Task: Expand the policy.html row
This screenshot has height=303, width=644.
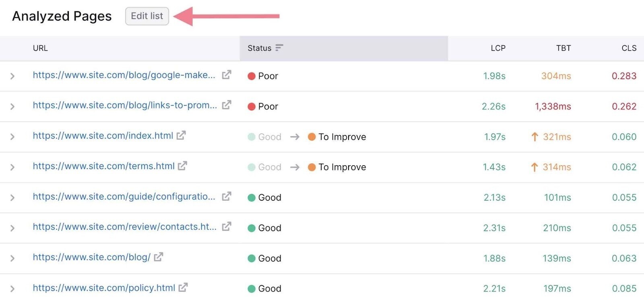Action: coord(12,288)
